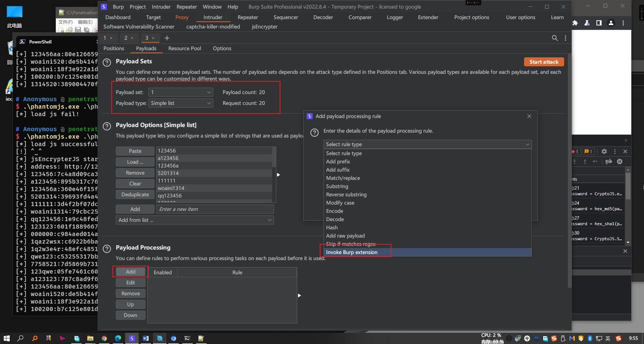Open Word from the taskbar
Viewport: 644px width, 344px height.
145,338
